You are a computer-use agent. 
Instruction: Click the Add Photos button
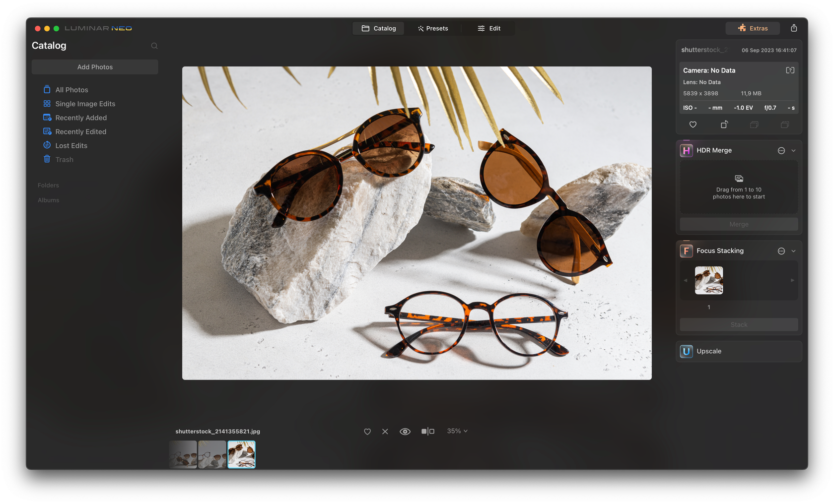(95, 67)
